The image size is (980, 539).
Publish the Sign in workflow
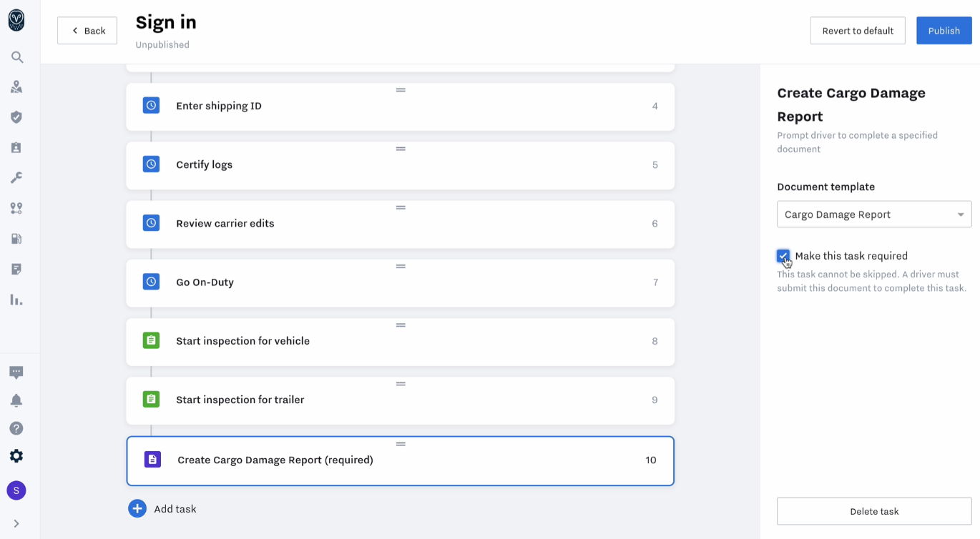coord(944,30)
